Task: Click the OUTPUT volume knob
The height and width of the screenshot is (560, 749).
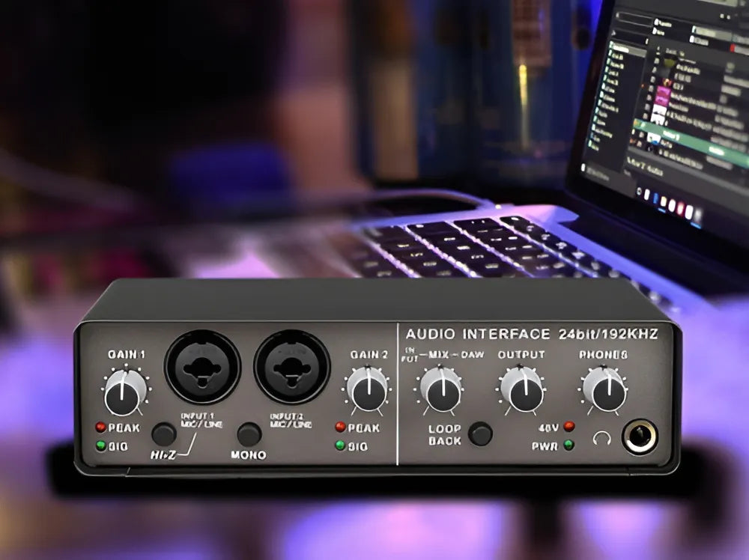Action: (x=522, y=388)
